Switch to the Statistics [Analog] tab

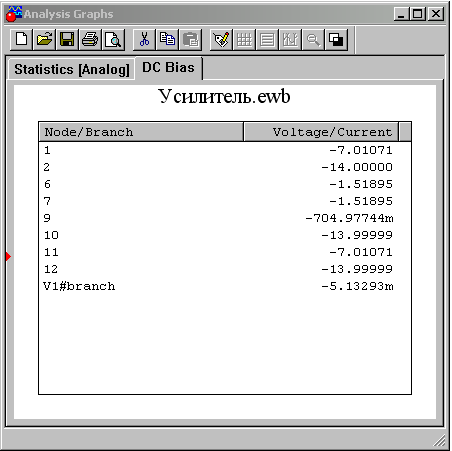coord(72,69)
